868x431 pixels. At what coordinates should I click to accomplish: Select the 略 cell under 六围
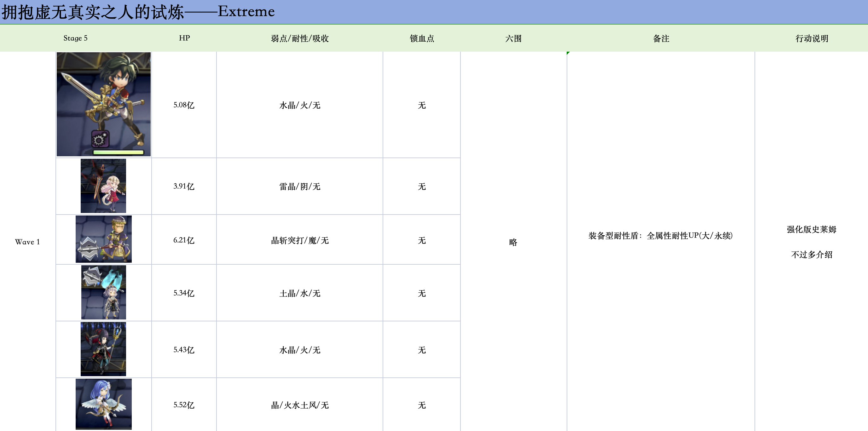coord(513,242)
